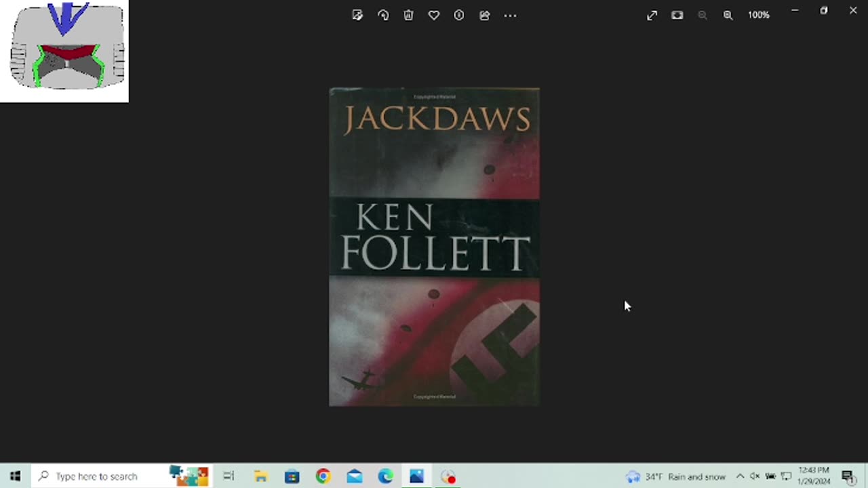Open Task View on the taskbar
The width and height of the screenshot is (868, 488).
[x=229, y=476]
